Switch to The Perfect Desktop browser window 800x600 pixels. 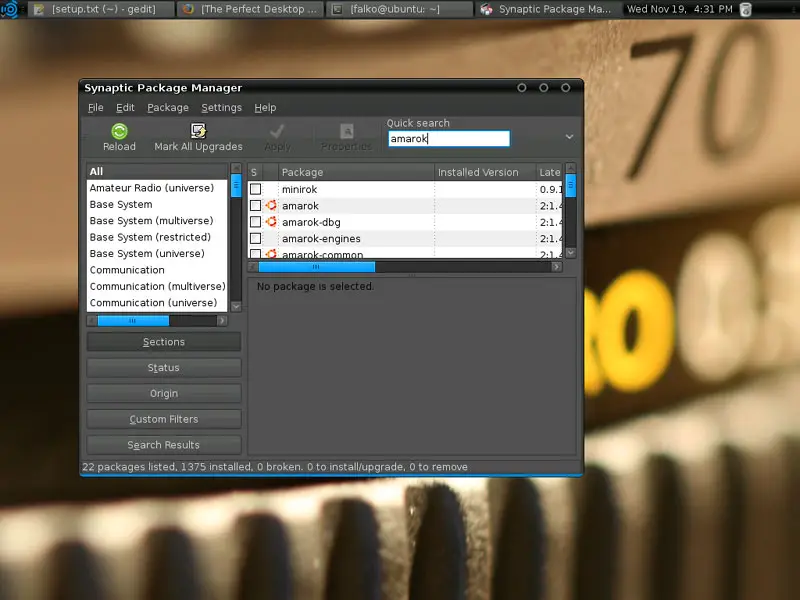tap(251, 9)
